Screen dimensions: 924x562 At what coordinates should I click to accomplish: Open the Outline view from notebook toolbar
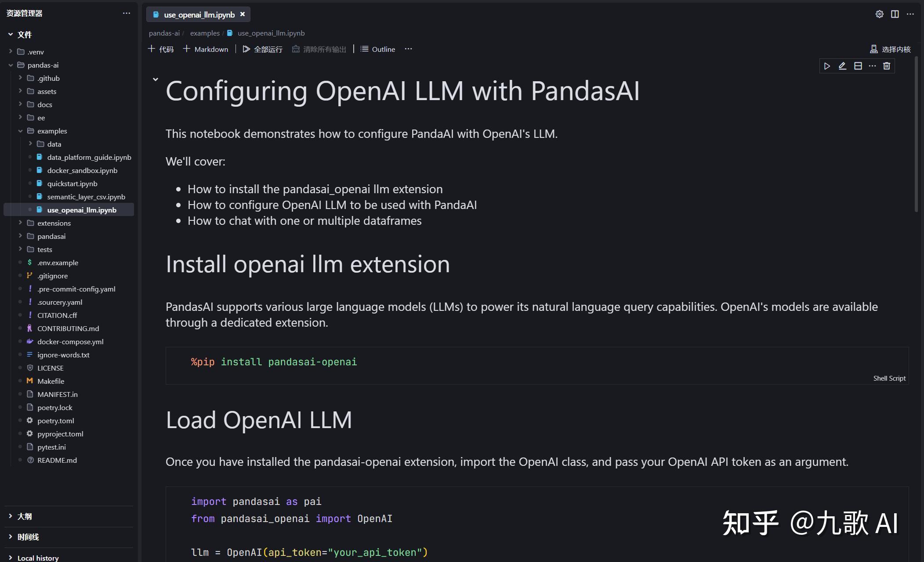[377, 49]
